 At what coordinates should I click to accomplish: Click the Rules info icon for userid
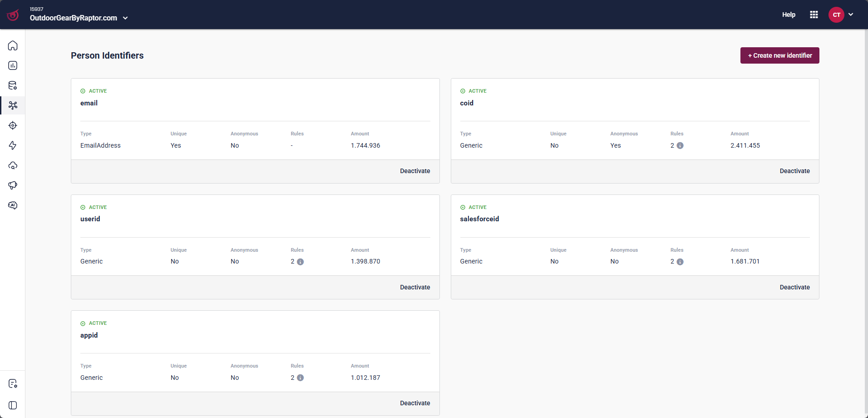coord(301,262)
